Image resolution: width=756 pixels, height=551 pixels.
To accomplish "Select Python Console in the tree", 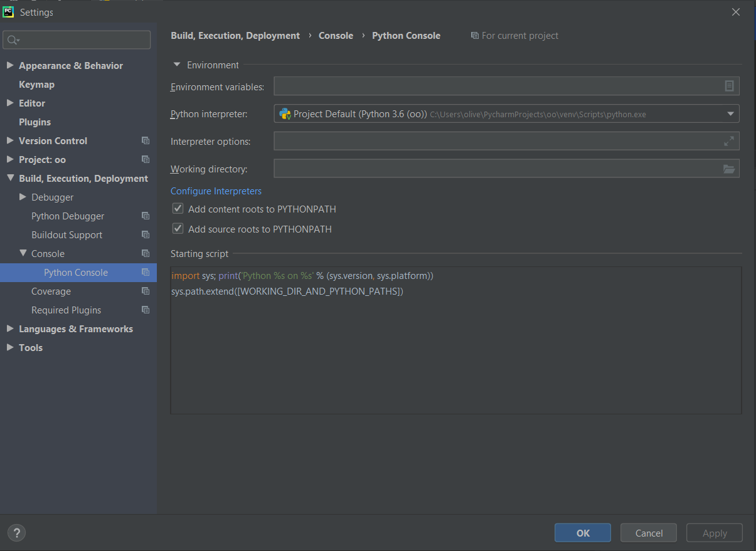I will [76, 272].
